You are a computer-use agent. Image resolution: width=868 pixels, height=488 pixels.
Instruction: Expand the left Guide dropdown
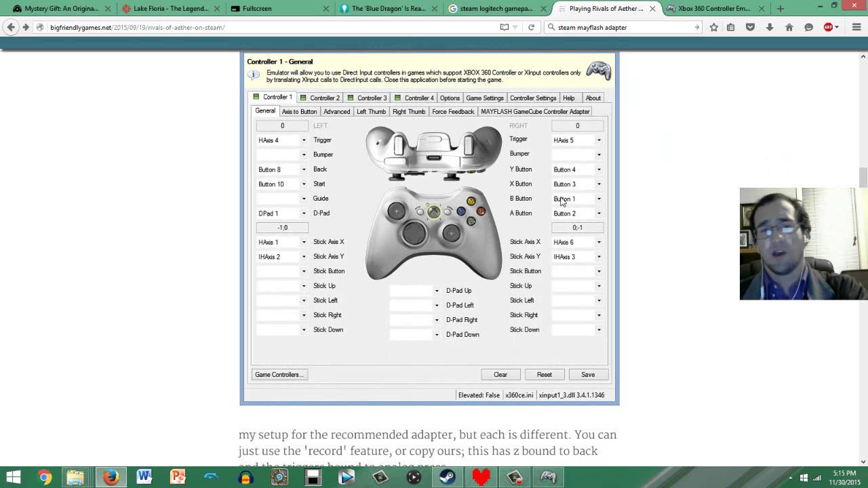pos(304,199)
